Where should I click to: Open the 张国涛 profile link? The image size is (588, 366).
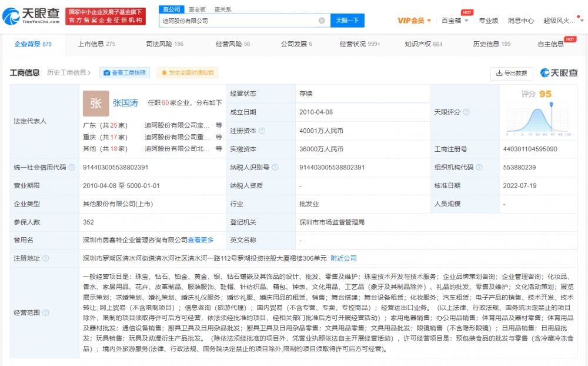click(x=125, y=103)
